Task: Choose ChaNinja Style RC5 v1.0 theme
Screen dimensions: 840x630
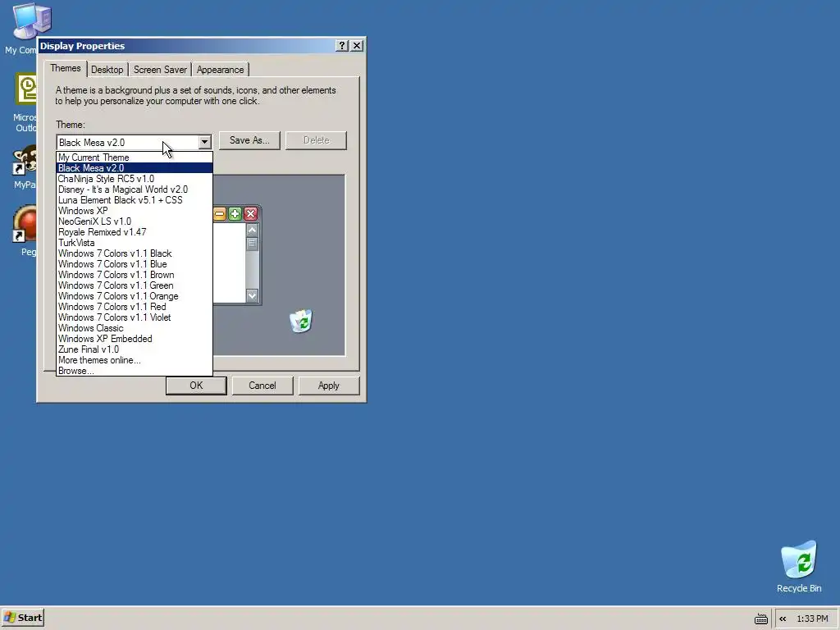Action: point(135,179)
